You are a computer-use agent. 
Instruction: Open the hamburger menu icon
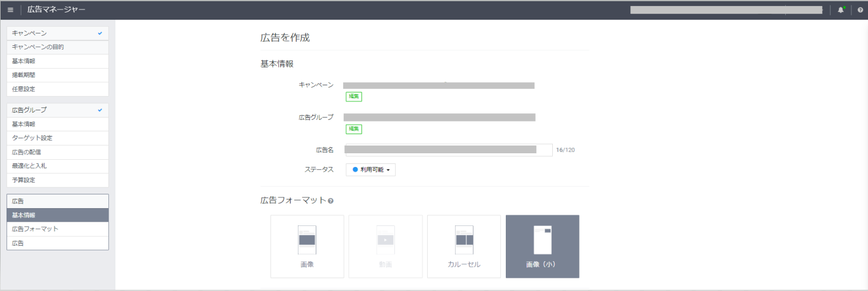point(10,10)
